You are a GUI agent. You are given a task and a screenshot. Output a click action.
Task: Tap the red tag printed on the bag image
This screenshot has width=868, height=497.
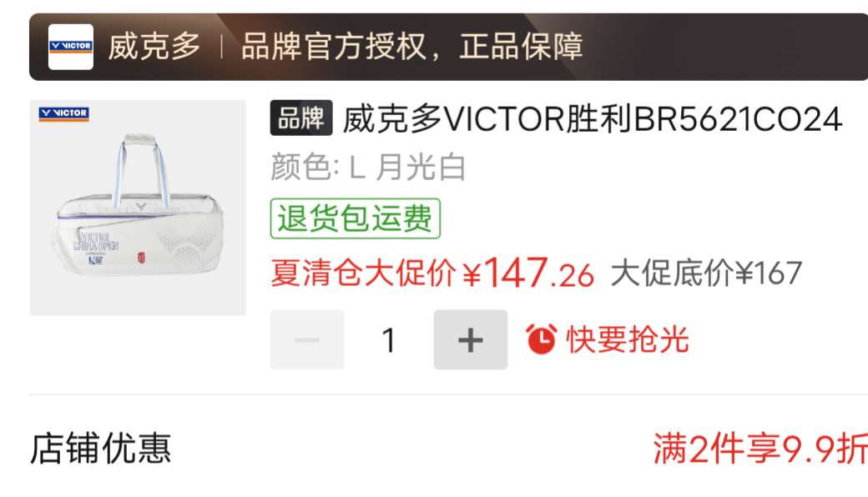coord(141,257)
